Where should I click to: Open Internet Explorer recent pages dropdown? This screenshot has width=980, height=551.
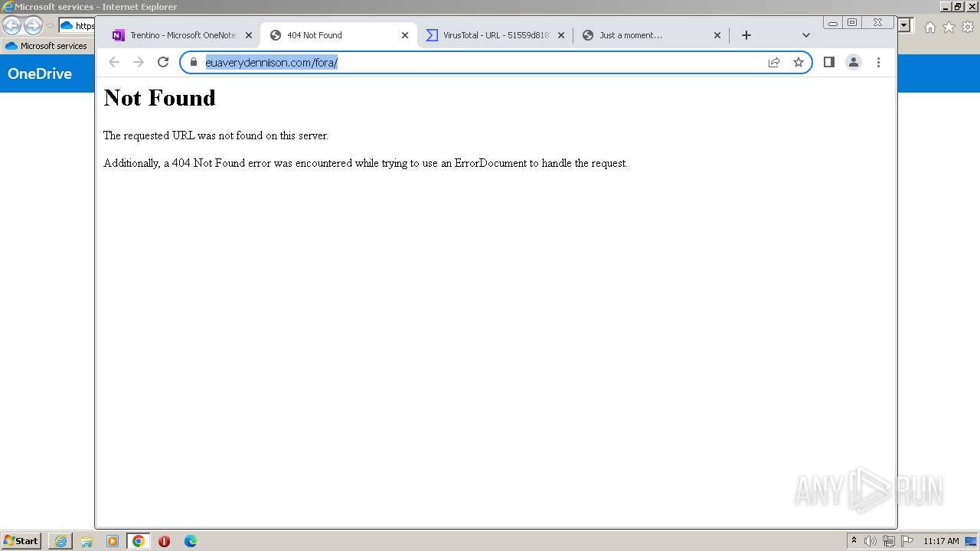pyautogui.click(x=50, y=26)
